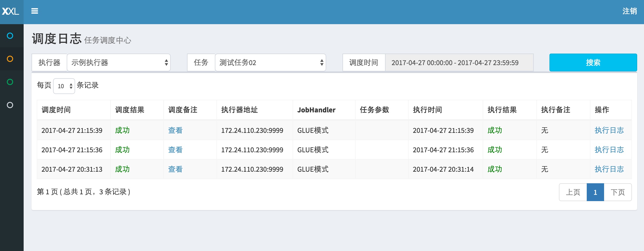Open 执行日志 for the 20:31:13 row

pos(609,169)
